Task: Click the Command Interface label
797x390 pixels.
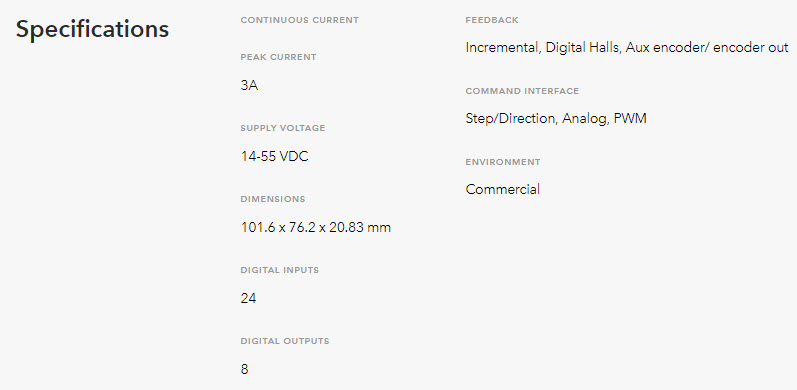Action: [522, 91]
